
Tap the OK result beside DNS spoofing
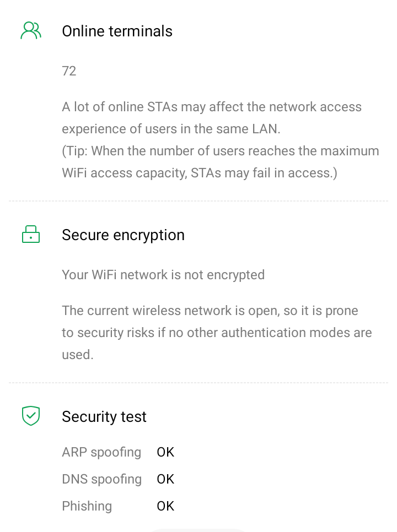[x=165, y=479]
